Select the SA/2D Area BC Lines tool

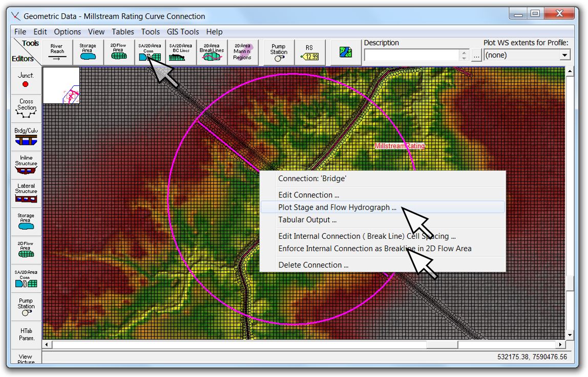click(180, 52)
